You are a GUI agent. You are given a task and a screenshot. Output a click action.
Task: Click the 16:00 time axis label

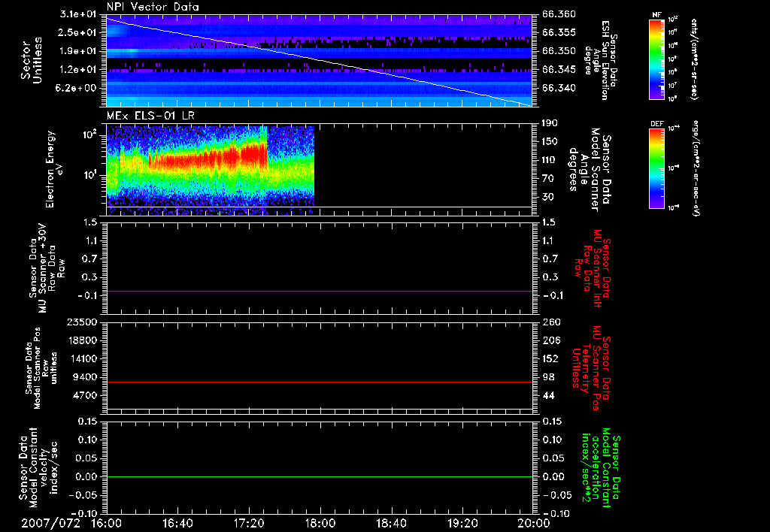(107, 523)
